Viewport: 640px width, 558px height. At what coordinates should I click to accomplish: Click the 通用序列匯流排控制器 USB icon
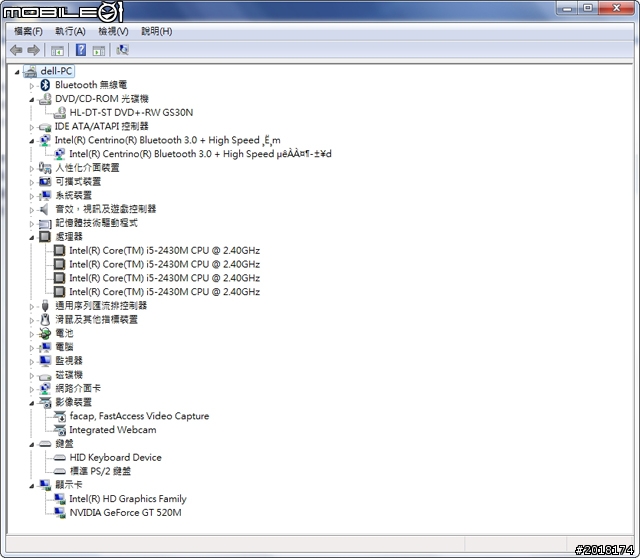[45, 306]
